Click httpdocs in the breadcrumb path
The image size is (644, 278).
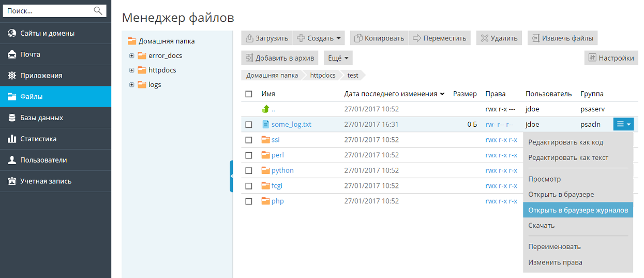[323, 75]
